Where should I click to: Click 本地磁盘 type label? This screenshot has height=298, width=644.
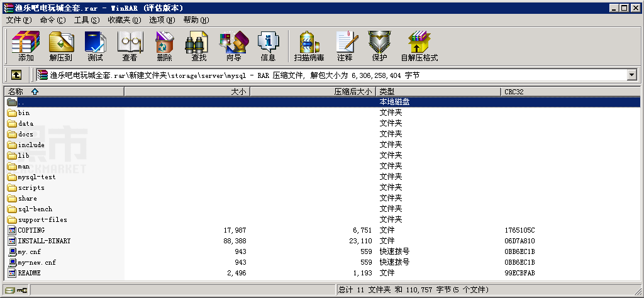394,102
